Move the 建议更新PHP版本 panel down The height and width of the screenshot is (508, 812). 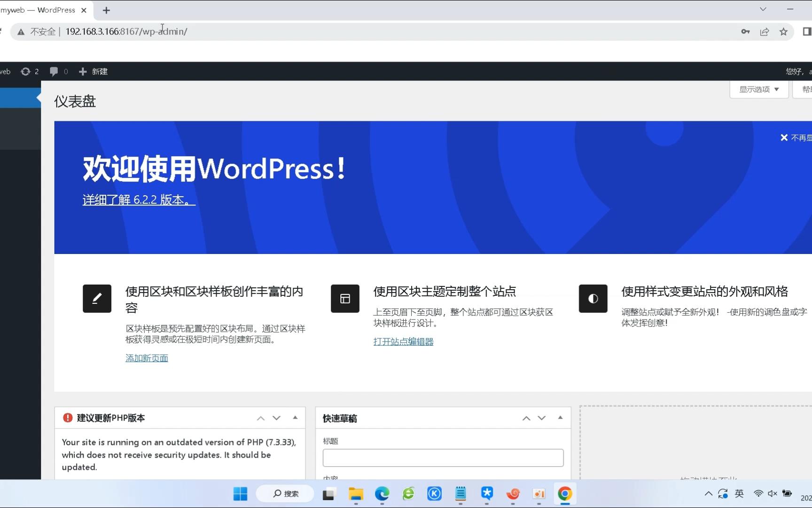pyautogui.click(x=276, y=418)
